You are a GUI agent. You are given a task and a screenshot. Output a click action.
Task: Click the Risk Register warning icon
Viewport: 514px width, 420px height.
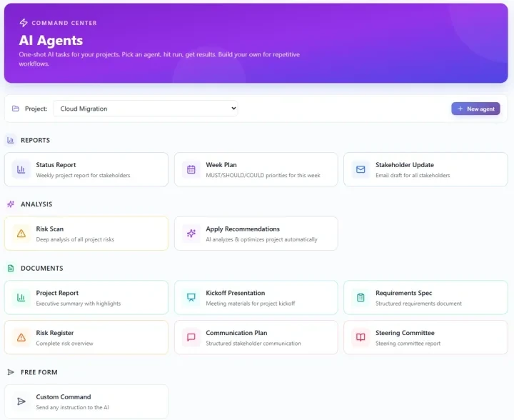click(21, 337)
